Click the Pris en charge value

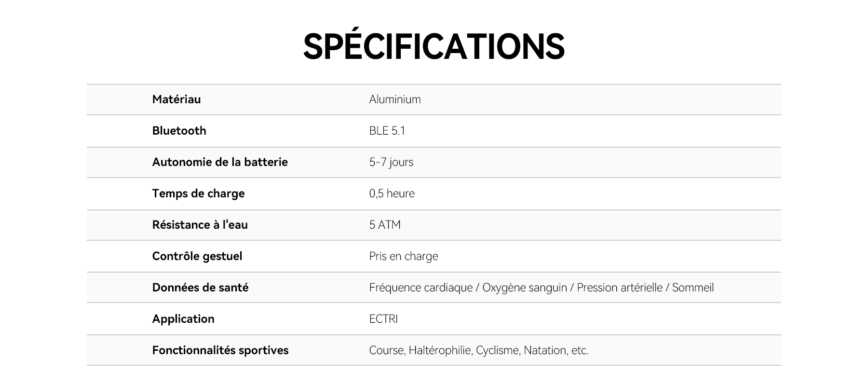(404, 256)
